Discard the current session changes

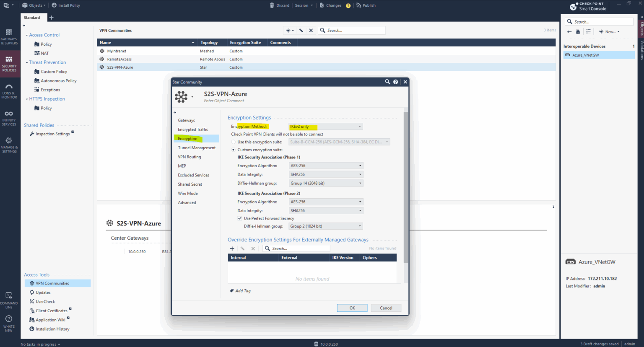click(x=279, y=5)
